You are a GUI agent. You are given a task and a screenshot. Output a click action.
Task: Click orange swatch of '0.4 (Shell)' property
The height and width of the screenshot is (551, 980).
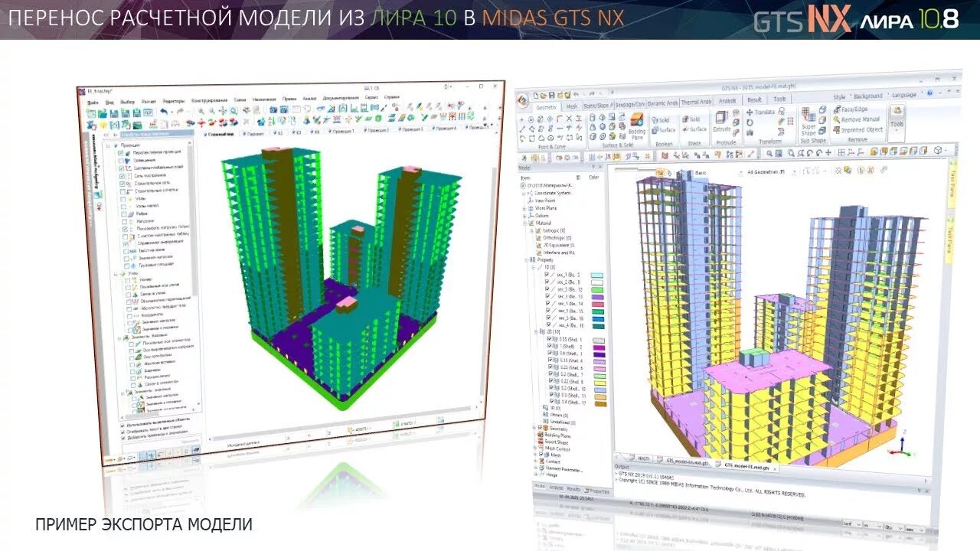(x=601, y=404)
